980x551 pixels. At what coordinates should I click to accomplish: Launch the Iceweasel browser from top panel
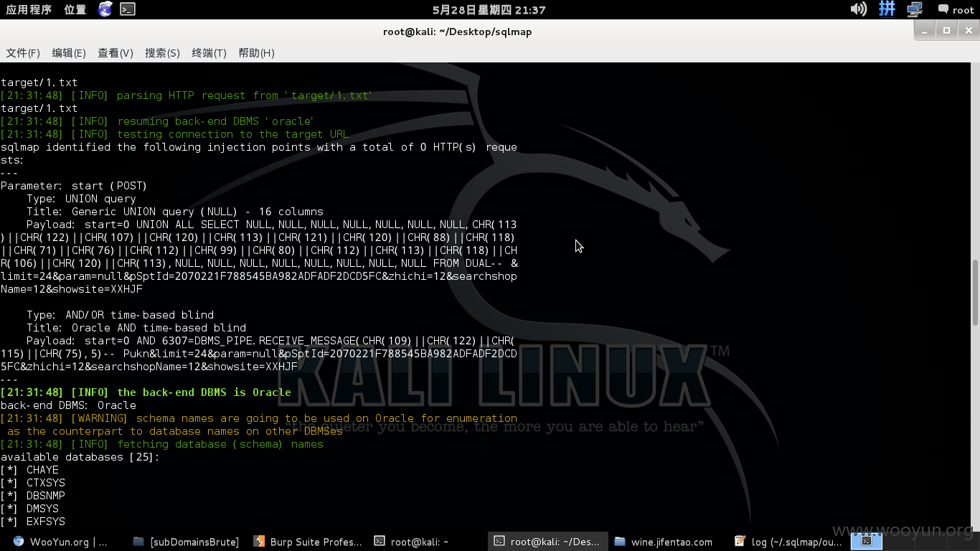click(105, 9)
